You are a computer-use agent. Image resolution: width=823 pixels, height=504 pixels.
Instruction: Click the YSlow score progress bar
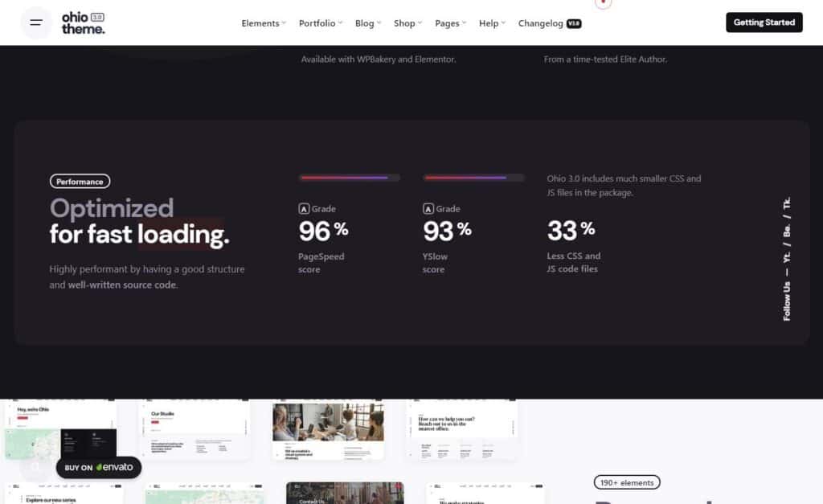point(473,178)
